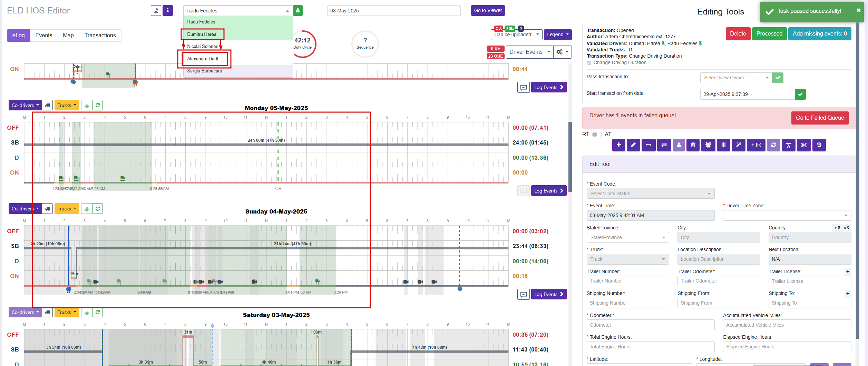Open the co-drivers group tool
Screen dimensions: 868x366
(x=708, y=145)
